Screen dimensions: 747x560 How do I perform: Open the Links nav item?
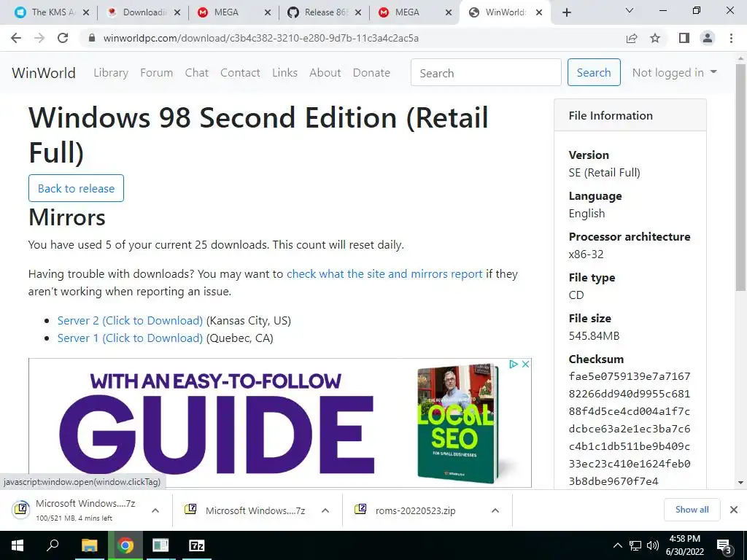tap(285, 73)
